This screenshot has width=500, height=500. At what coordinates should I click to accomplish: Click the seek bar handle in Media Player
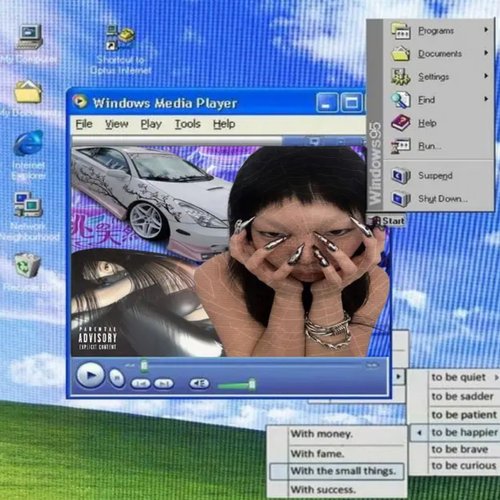[x=144, y=365]
